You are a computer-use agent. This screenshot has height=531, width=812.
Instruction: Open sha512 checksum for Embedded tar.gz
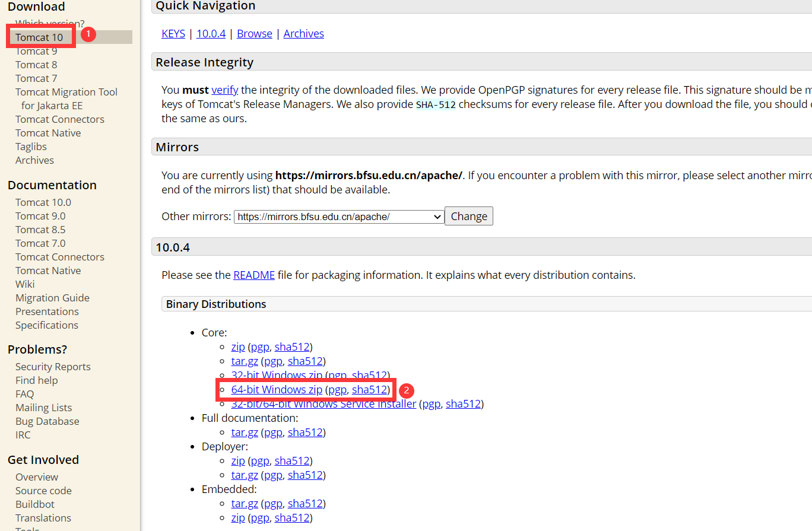coord(305,504)
